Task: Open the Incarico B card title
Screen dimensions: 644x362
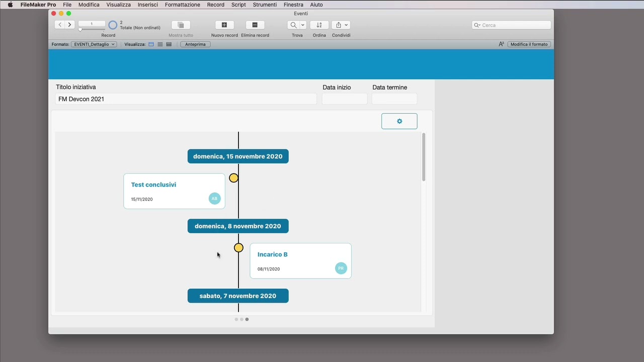Action: click(273, 254)
